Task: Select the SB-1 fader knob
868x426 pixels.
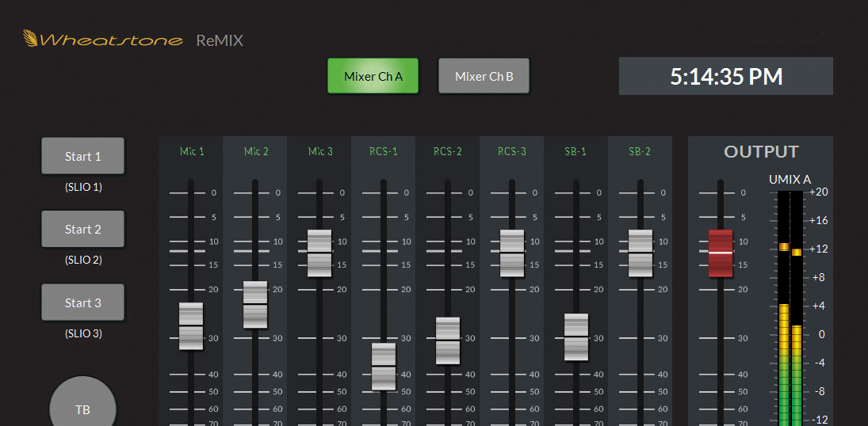Action: pos(576,337)
